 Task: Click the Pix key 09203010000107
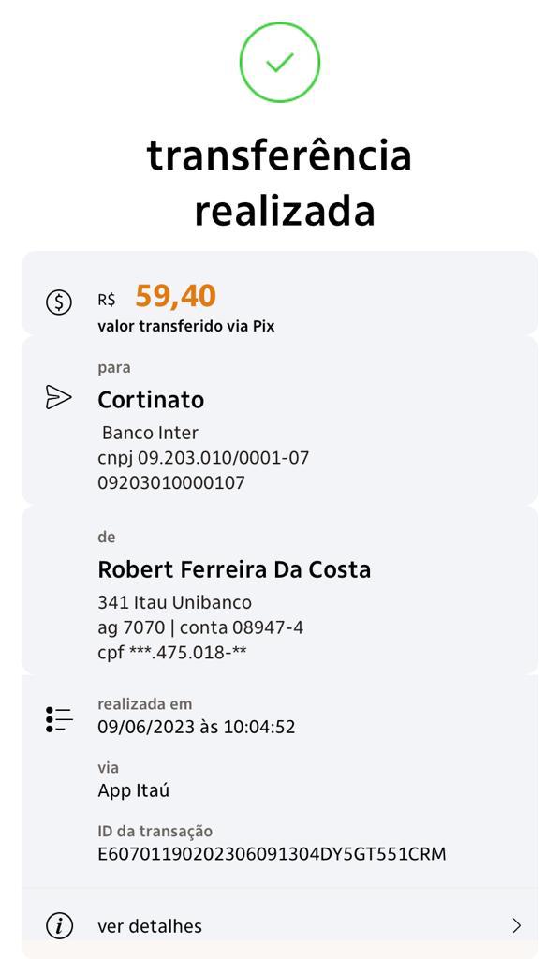(x=171, y=482)
